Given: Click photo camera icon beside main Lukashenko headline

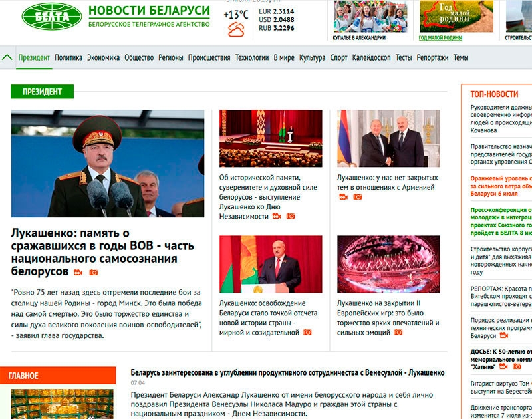Looking at the screenshot, I should [94, 273].
